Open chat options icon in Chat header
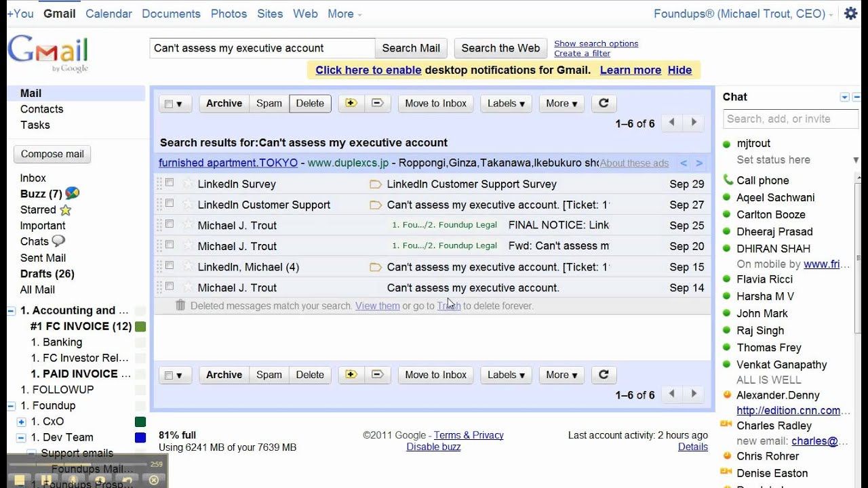Screen dimensions: 868x488 pyautogui.click(x=844, y=98)
